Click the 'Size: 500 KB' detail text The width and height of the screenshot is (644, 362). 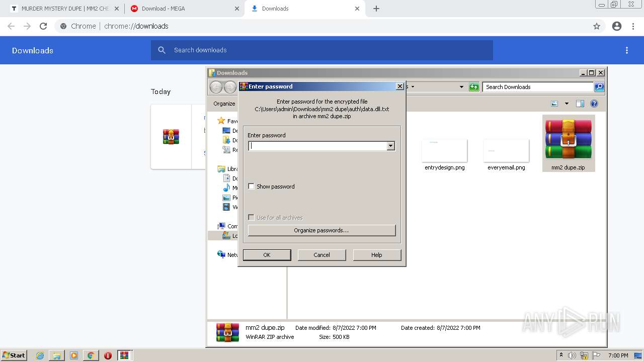click(x=334, y=337)
